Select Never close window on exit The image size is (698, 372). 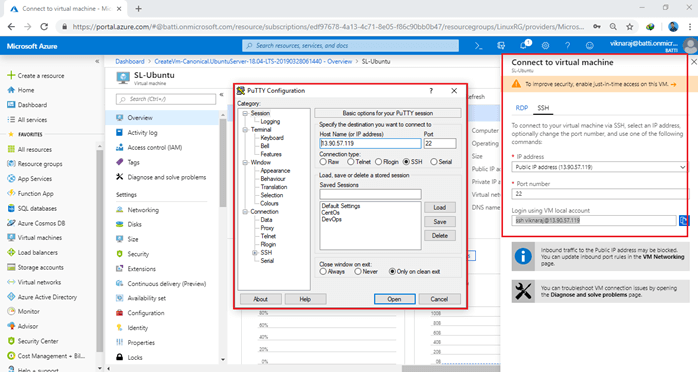click(x=358, y=271)
